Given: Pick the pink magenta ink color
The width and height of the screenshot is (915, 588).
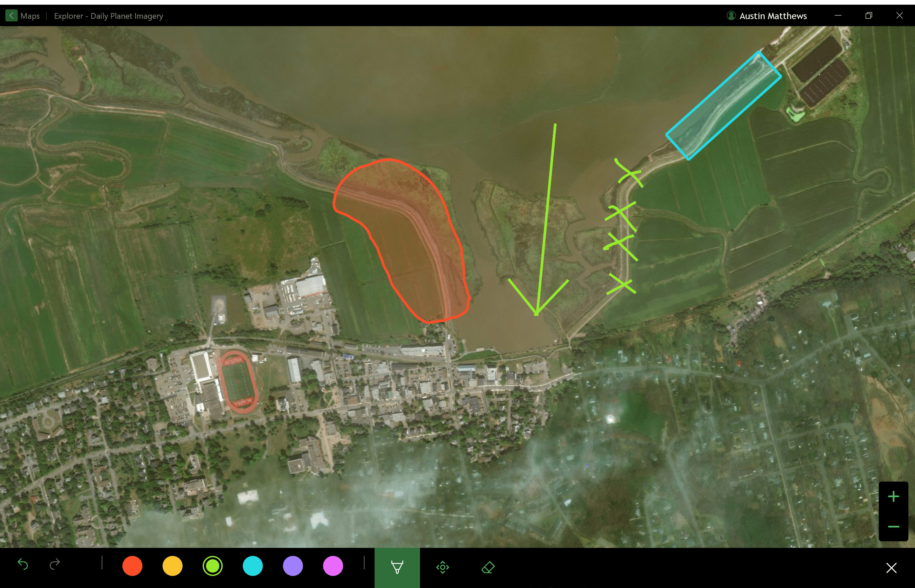Looking at the screenshot, I should (333, 566).
